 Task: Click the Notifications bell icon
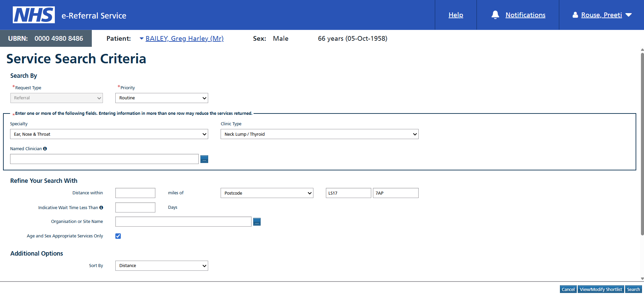click(495, 15)
